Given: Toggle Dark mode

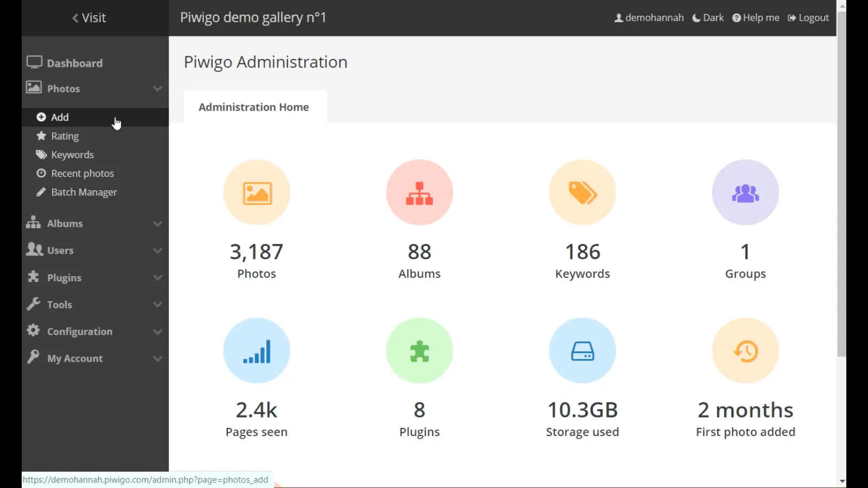Looking at the screenshot, I should 707,17.
